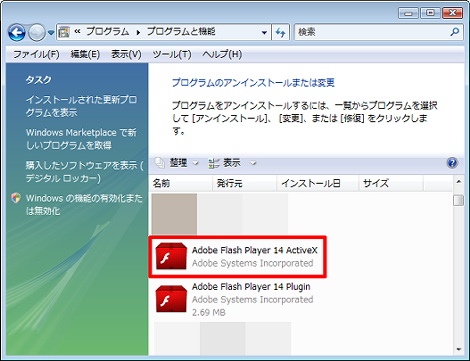Open インストールされた更新プログラムを表示 link
The height and width of the screenshot is (361, 470).
coord(81,106)
